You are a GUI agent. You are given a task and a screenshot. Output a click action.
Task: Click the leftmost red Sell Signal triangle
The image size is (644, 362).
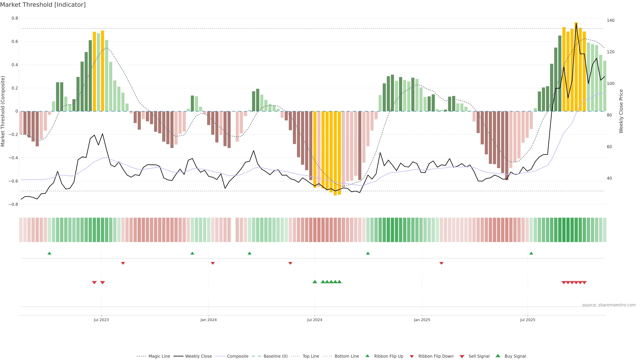[94, 283]
